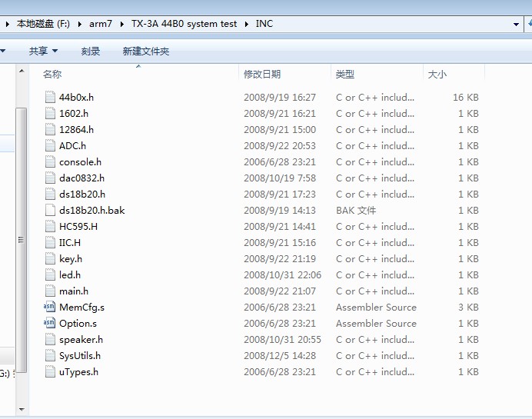Select the ADC.h file icon

pos(50,146)
